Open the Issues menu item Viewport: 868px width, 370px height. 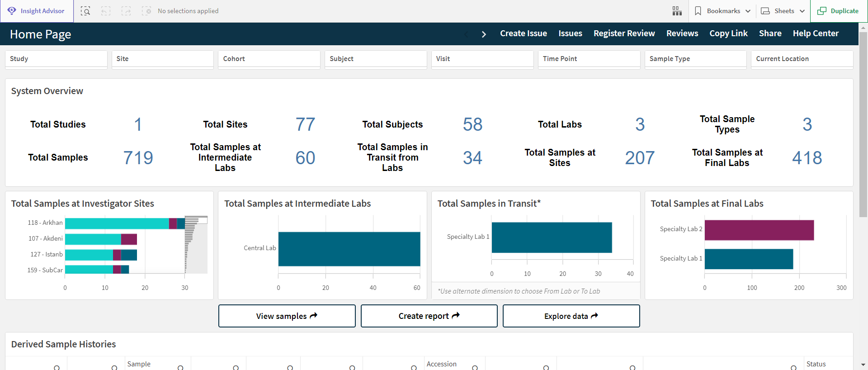570,33
